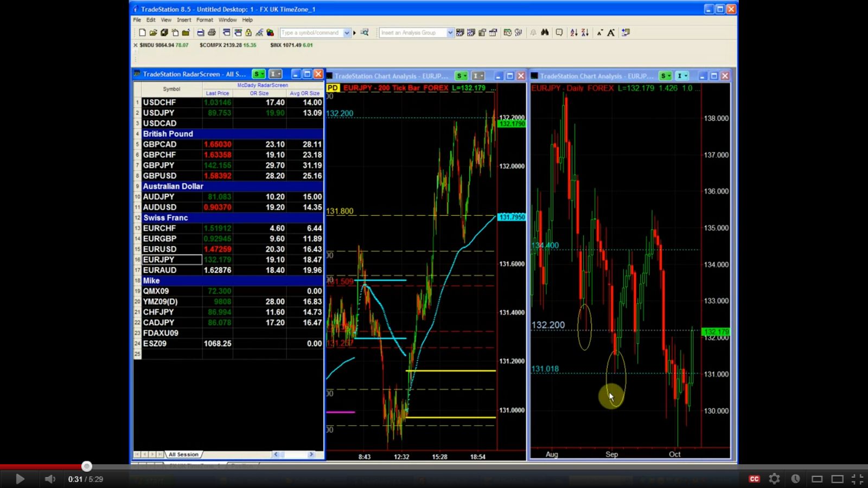Click the $INDU ticker quote
This screenshot has height=488, width=868.
coord(164,45)
